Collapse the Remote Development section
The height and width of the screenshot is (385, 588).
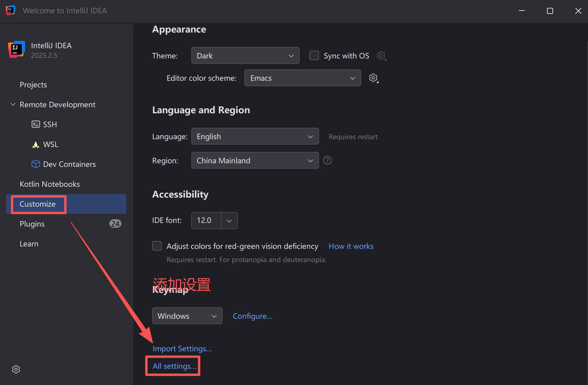(x=13, y=104)
